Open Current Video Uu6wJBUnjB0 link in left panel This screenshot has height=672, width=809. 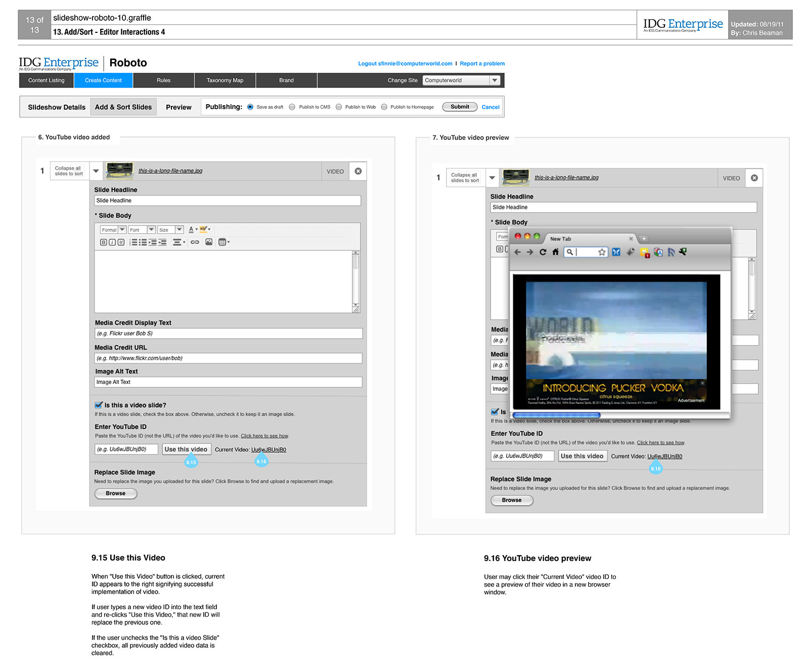tap(268, 450)
